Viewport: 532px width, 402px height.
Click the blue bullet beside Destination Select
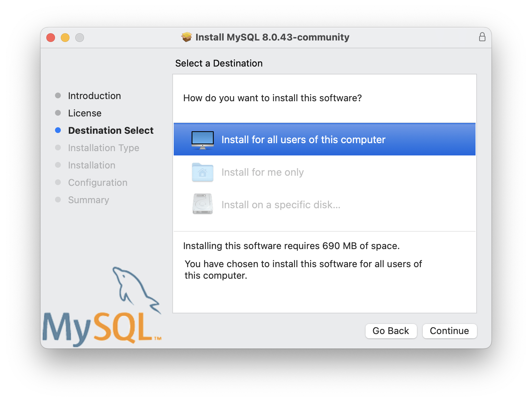coord(58,130)
